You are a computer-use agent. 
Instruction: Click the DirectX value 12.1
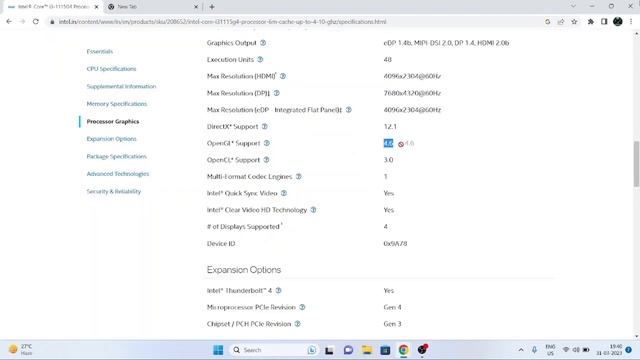tap(390, 127)
